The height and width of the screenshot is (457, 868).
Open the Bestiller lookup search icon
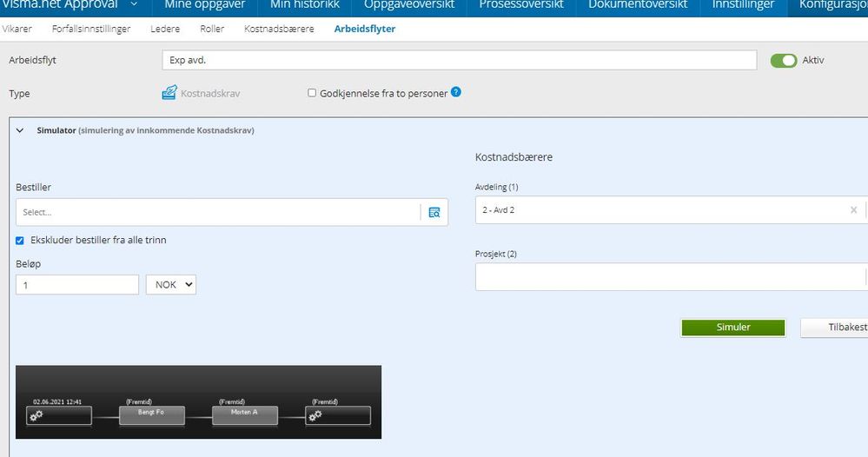(434, 213)
